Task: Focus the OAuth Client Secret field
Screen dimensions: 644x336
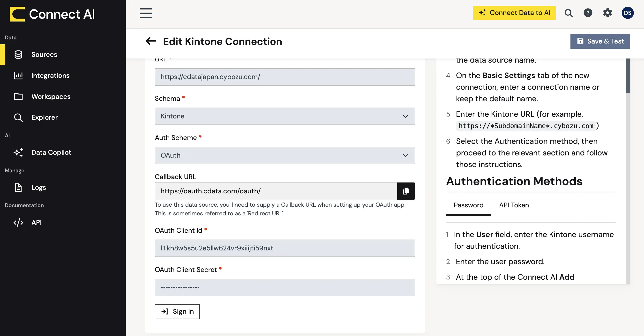Action: pos(285,288)
